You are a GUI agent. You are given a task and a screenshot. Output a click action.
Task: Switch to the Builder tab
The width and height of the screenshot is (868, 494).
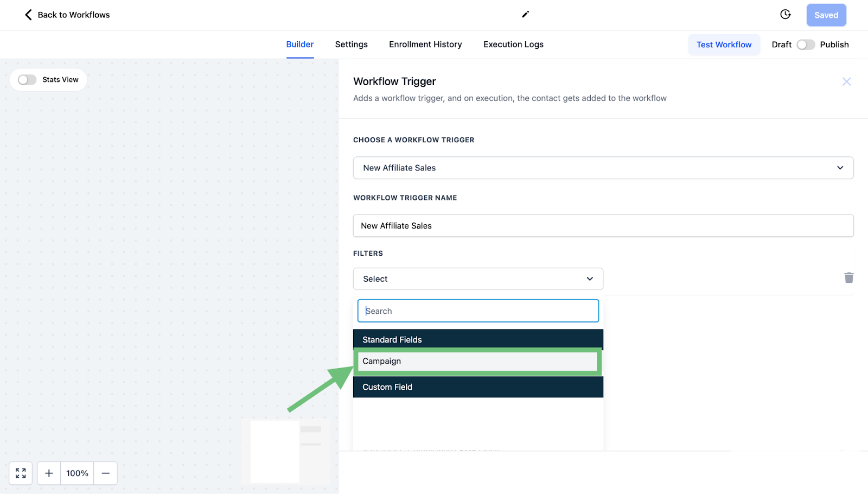300,45
